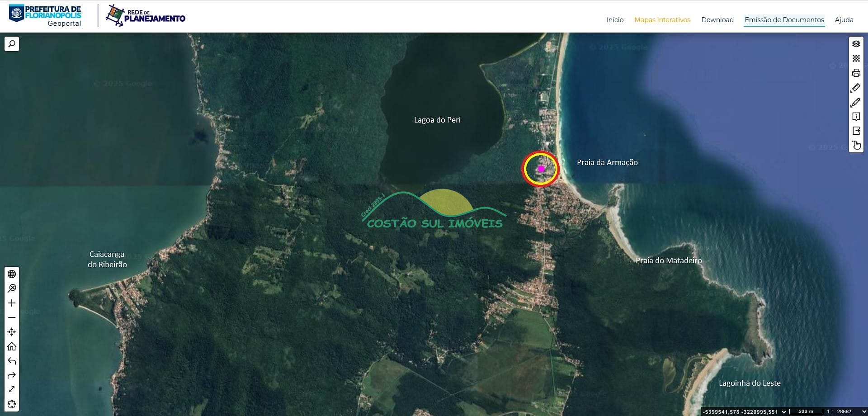Click the print map icon
Screen dimensions: 868x416
(x=856, y=73)
